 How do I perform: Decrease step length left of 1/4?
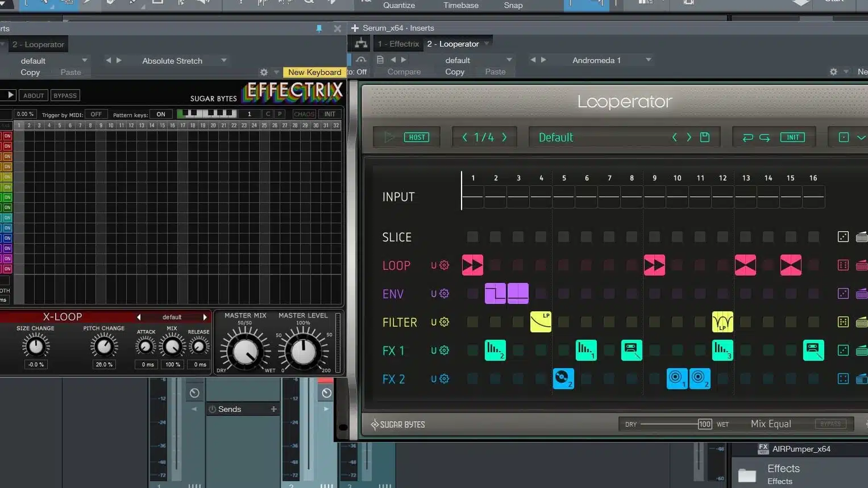[x=464, y=137]
